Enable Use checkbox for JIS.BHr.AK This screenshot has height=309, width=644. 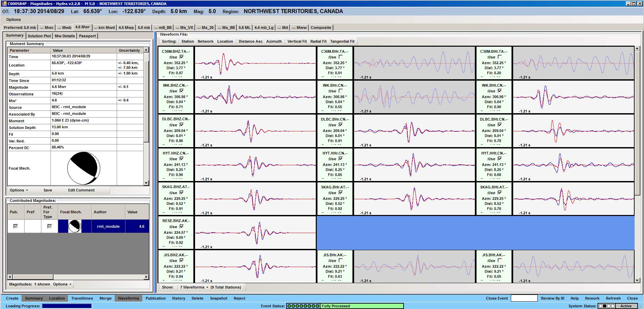[x=340, y=260]
